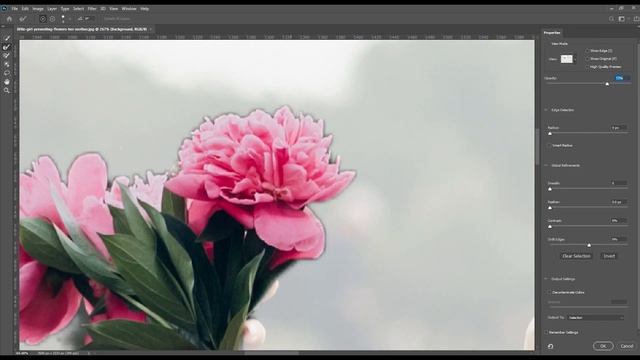Click the brush angle icon in options bar
The width and height of the screenshot is (640, 360).
(80, 19)
